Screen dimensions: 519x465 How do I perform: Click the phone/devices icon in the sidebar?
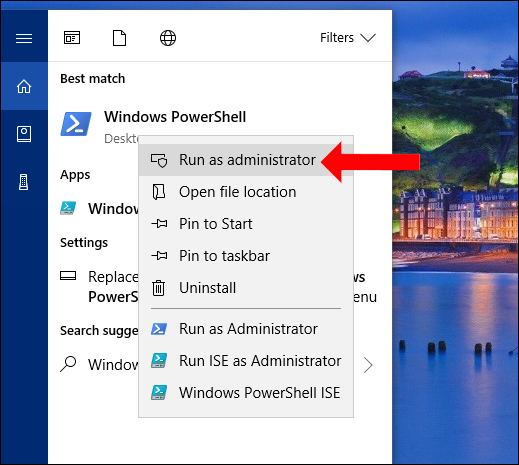pyautogui.click(x=23, y=182)
